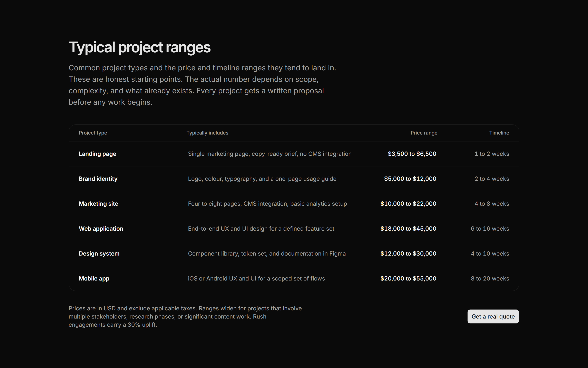This screenshot has height=368, width=588.
Task: Select the 'Marketing site' row title
Action: tap(98, 204)
